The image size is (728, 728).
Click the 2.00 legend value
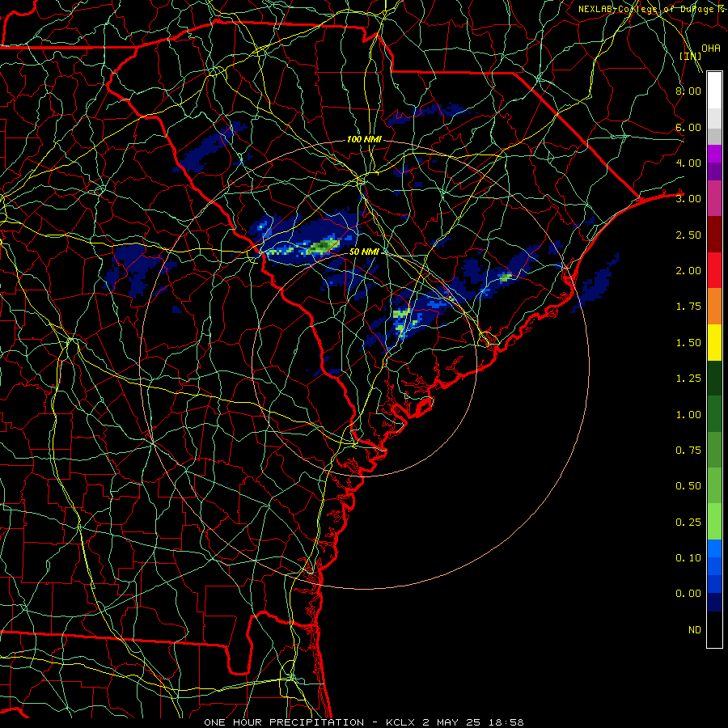coord(688,271)
